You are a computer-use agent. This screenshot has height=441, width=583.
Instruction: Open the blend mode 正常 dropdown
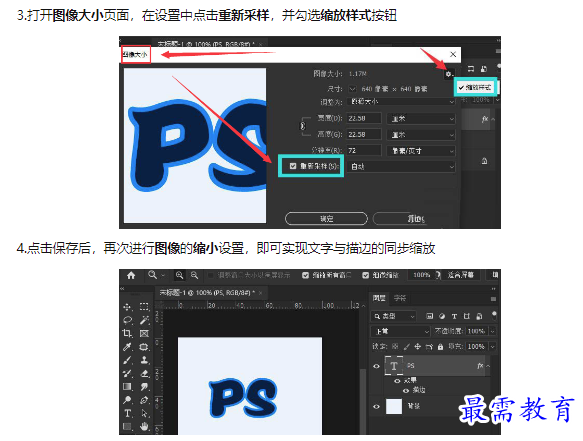click(x=400, y=331)
